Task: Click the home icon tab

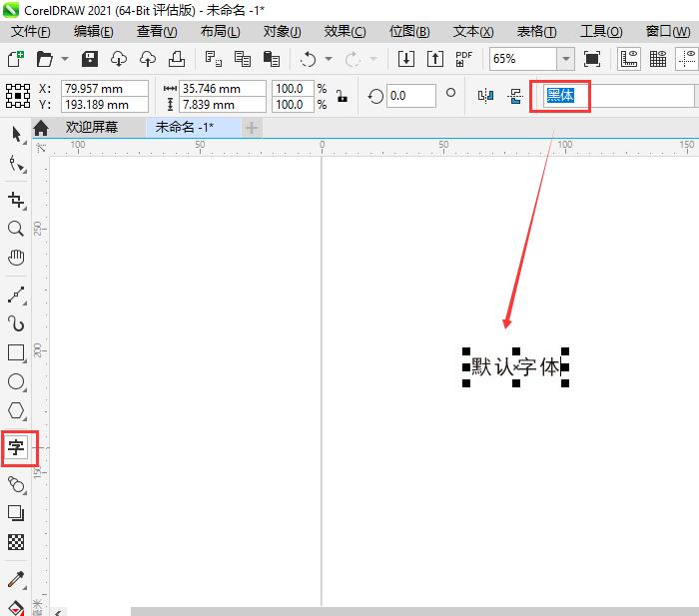Action: (41, 128)
